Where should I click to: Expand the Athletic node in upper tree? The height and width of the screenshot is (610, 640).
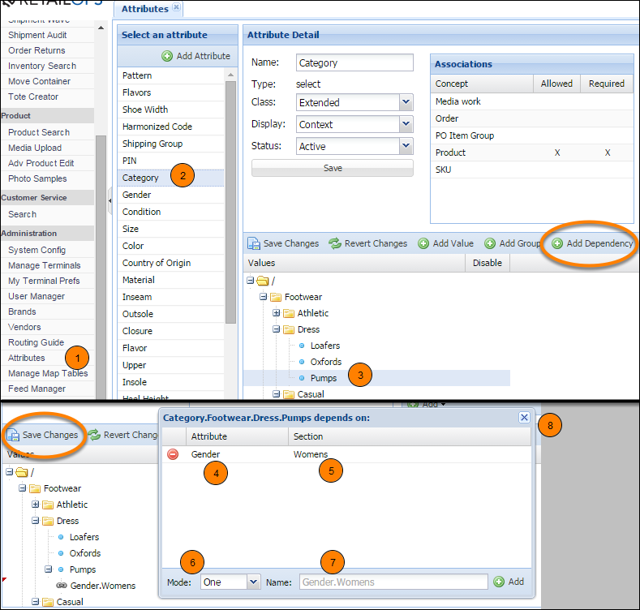tap(276, 313)
